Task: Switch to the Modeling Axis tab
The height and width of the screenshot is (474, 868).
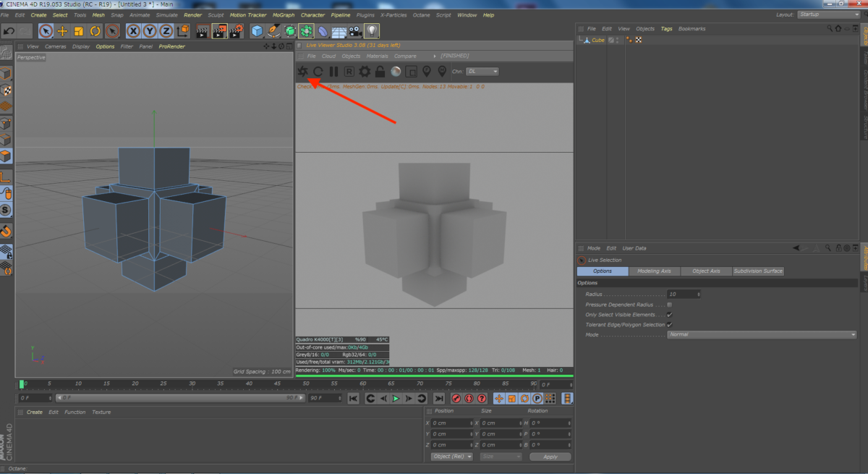Action: [654, 271]
